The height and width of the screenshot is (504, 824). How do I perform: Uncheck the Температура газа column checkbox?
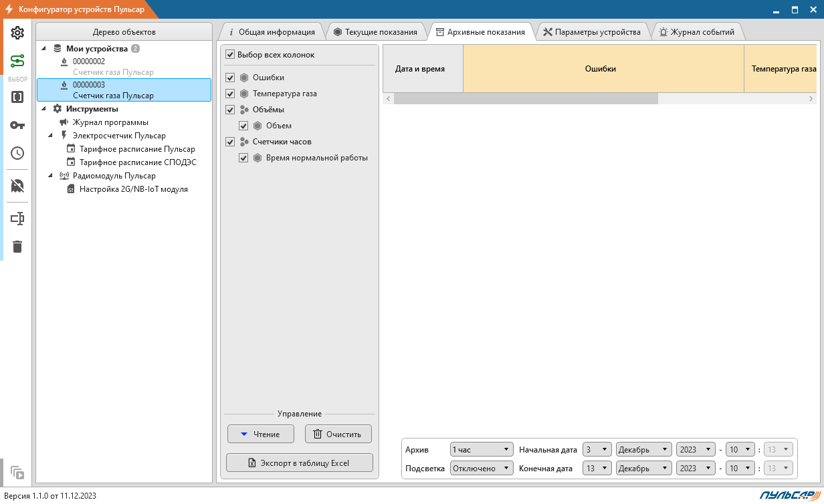(x=230, y=94)
